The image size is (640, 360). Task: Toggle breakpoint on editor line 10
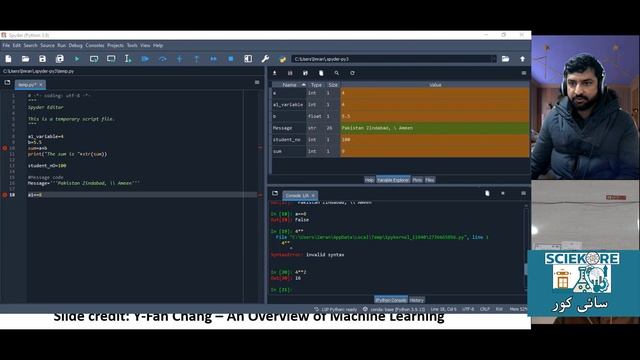coord(5,148)
